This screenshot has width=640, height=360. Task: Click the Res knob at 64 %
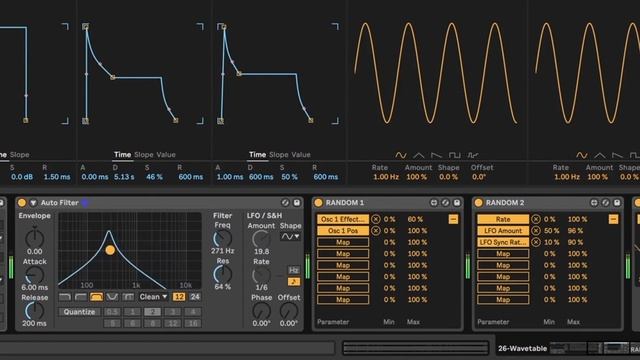(x=222, y=274)
